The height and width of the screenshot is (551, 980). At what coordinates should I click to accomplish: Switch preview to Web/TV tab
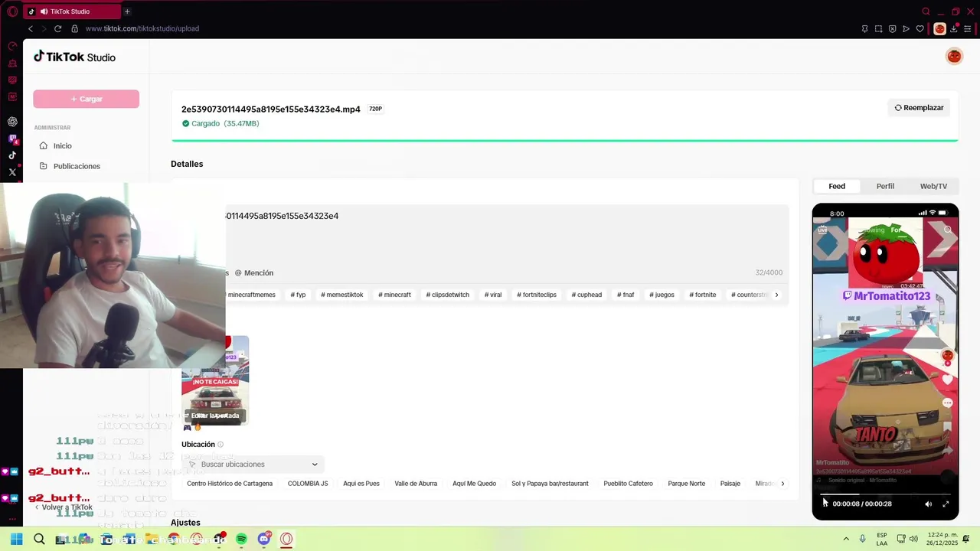coord(933,186)
